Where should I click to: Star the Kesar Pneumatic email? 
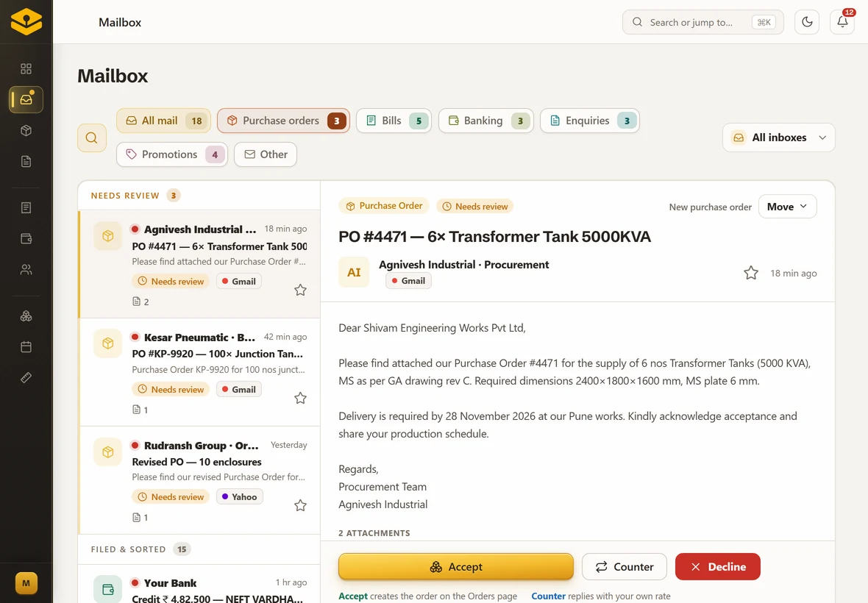(300, 398)
